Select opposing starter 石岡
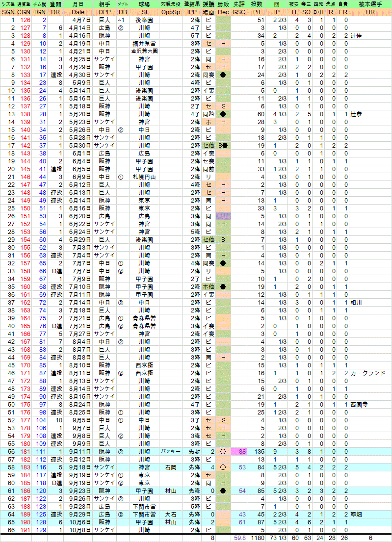The height and width of the screenshot is (542, 392). pyautogui.click(x=171, y=467)
